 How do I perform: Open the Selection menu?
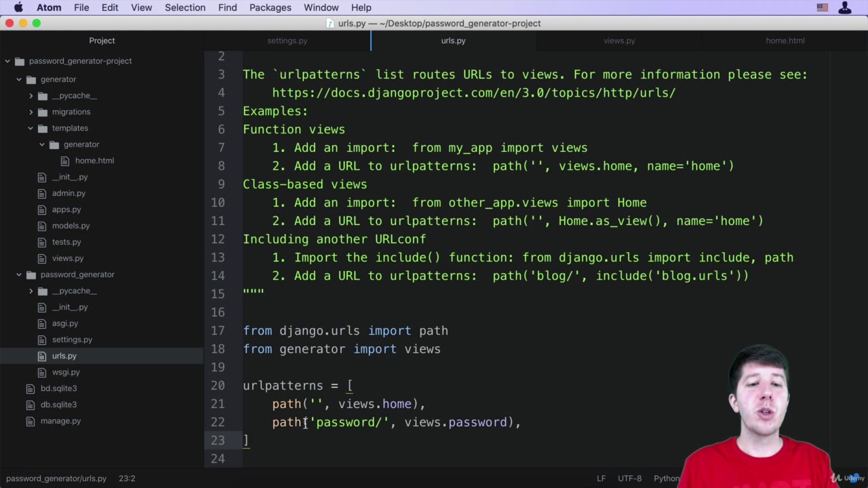tap(185, 7)
